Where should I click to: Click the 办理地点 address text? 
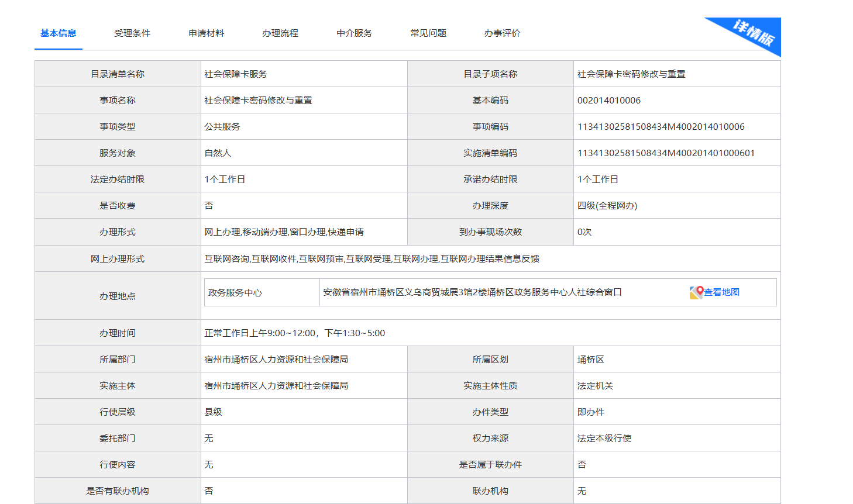coord(472,292)
